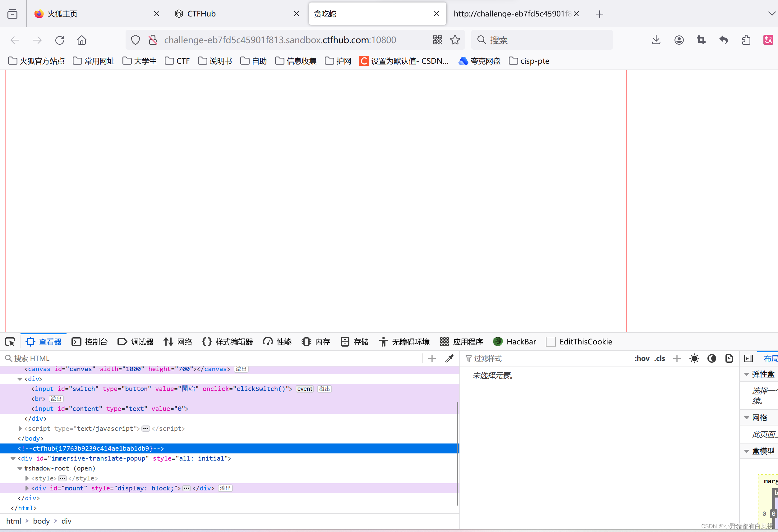Expand the style node in shadow root

tap(27, 478)
